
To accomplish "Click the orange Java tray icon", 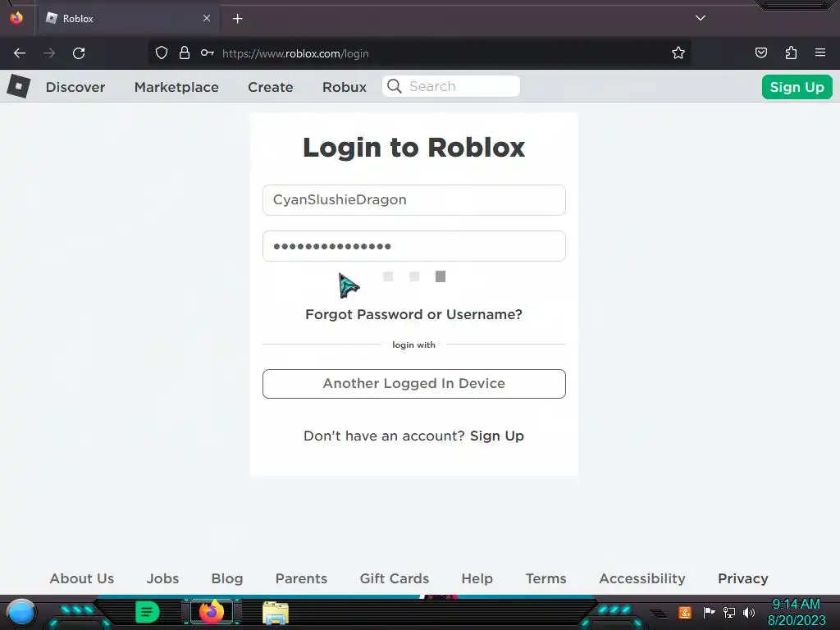I will [685, 612].
